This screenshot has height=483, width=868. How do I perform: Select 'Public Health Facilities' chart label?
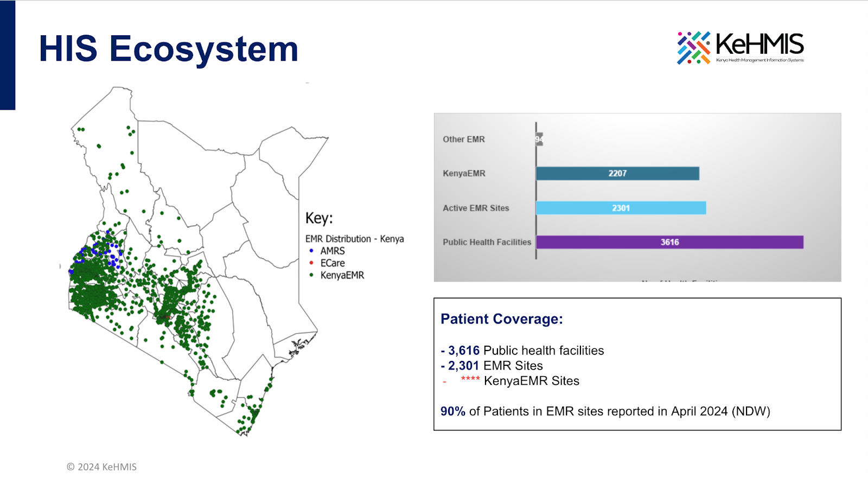pyautogui.click(x=487, y=242)
